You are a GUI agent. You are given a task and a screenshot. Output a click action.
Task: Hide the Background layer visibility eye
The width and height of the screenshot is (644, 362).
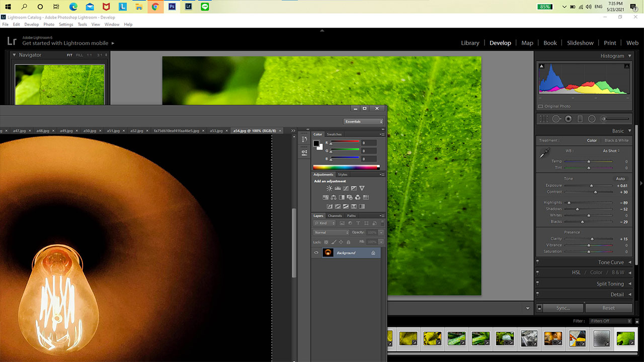tap(316, 253)
